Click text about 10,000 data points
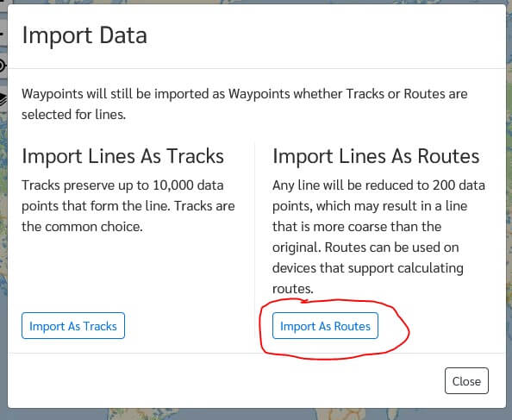The width and height of the screenshot is (512, 420). coord(128,206)
